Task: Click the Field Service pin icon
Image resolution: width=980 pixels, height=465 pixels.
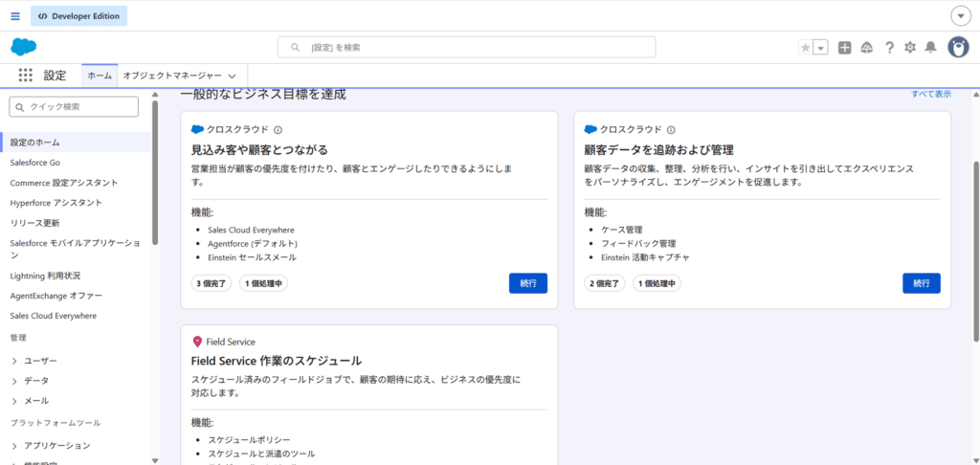Action: point(197,342)
